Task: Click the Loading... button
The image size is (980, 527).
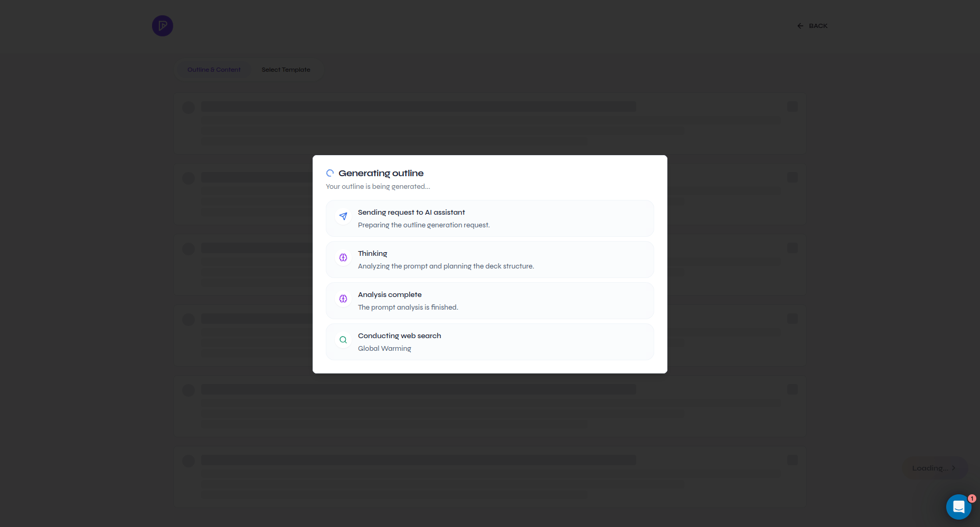Action: 935,468
